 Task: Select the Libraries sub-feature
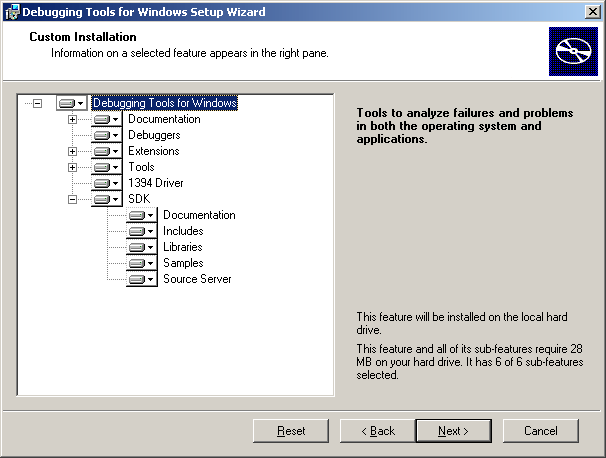(183, 247)
